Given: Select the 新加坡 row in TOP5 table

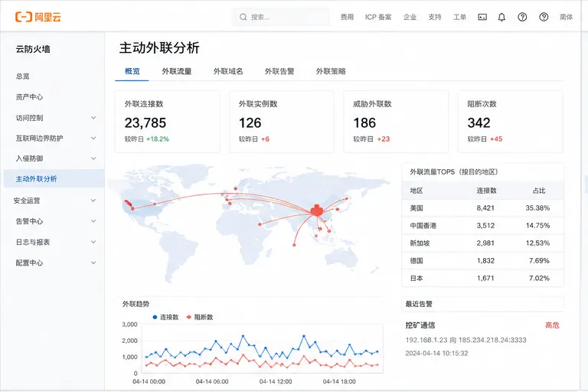Looking at the screenshot, I should coord(482,243).
